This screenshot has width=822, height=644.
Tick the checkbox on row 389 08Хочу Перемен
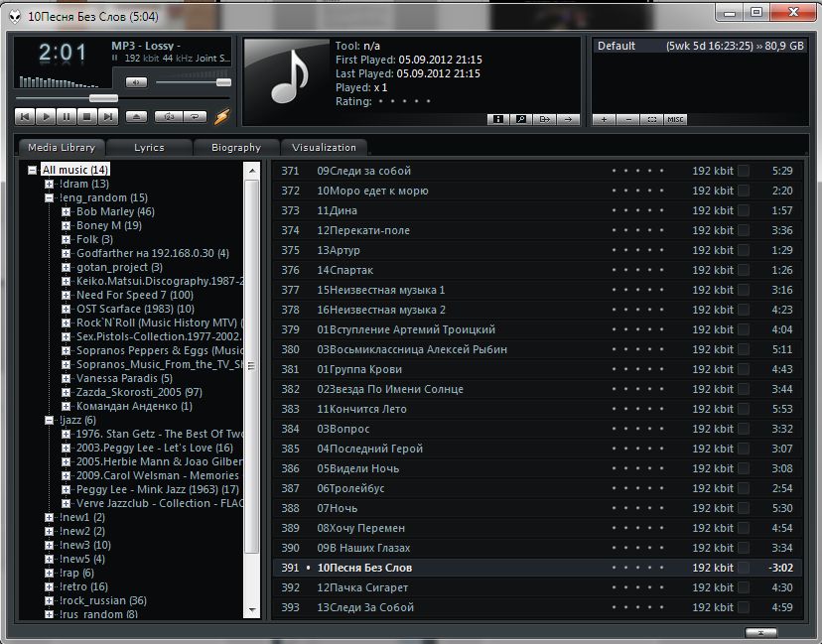tap(744, 528)
